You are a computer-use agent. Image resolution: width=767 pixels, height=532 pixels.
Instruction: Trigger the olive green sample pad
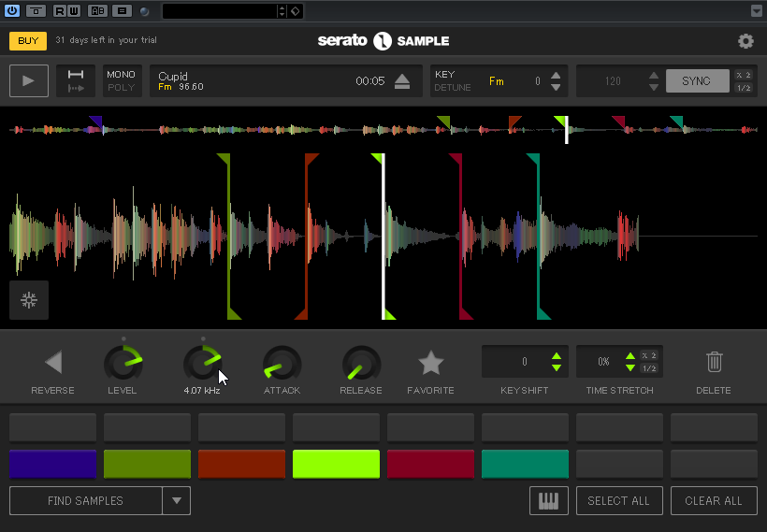pos(147,464)
